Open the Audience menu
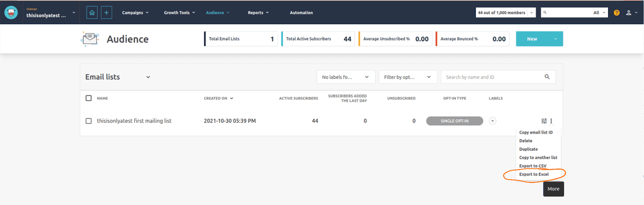The width and height of the screenshot is (644, 205). 218,12
